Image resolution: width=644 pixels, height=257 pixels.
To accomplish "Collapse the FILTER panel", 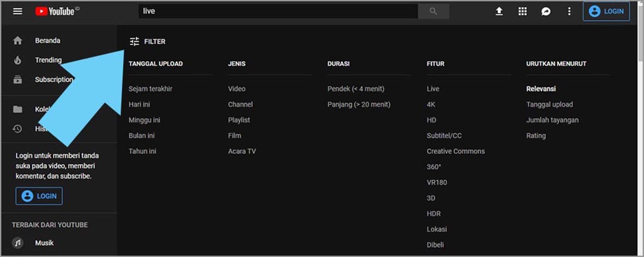I will pyautogui.click(x=147, y=42).
